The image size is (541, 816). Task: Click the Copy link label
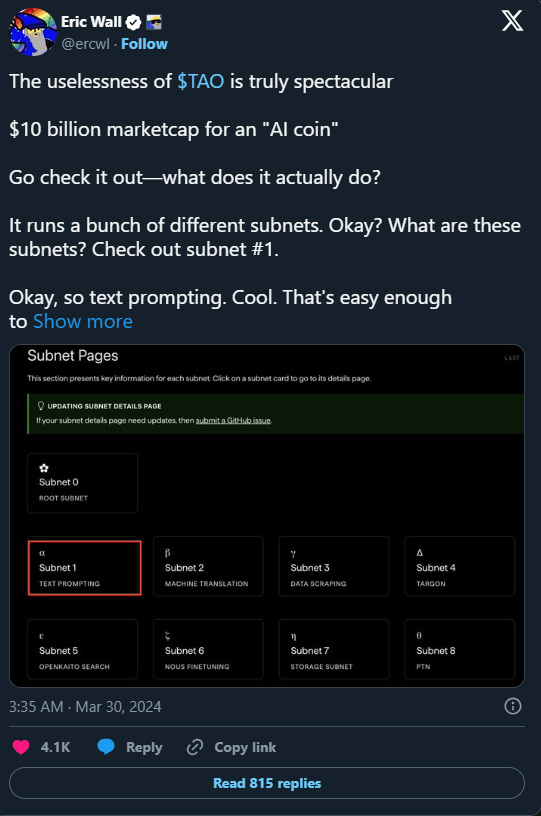(245, 747)
